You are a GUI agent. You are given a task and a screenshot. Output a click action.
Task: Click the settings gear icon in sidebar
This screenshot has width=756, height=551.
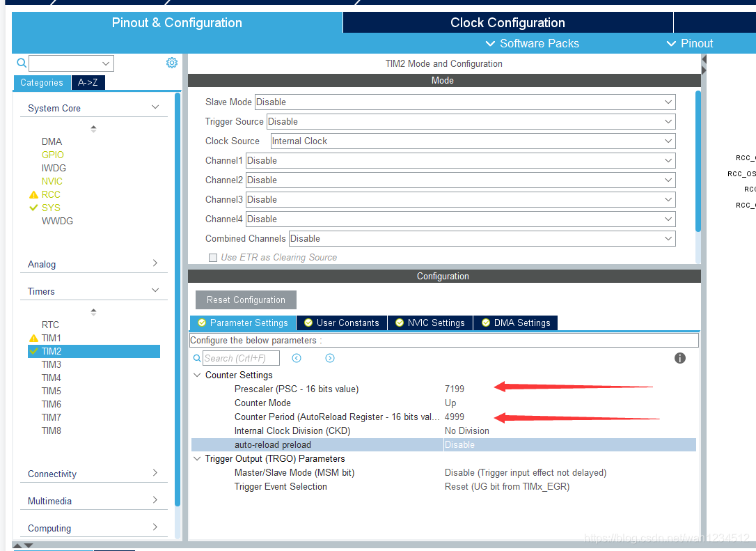point(172,63)
